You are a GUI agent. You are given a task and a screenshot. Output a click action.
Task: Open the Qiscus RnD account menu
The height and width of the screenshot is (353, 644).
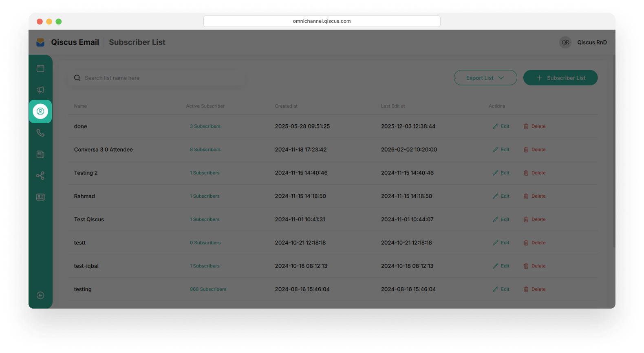tap(583, 42)
